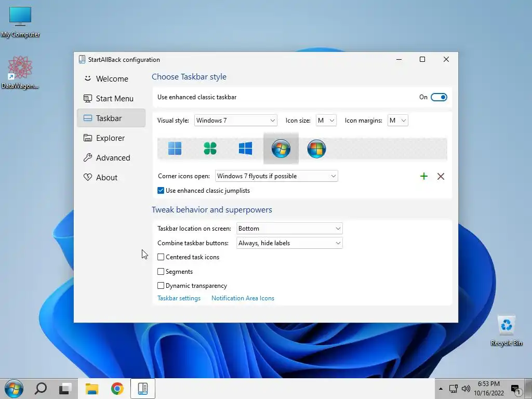Open Combine taskbar buttons dropdown
This screenshot has height=399, width=532.
[x=289, y=243]
